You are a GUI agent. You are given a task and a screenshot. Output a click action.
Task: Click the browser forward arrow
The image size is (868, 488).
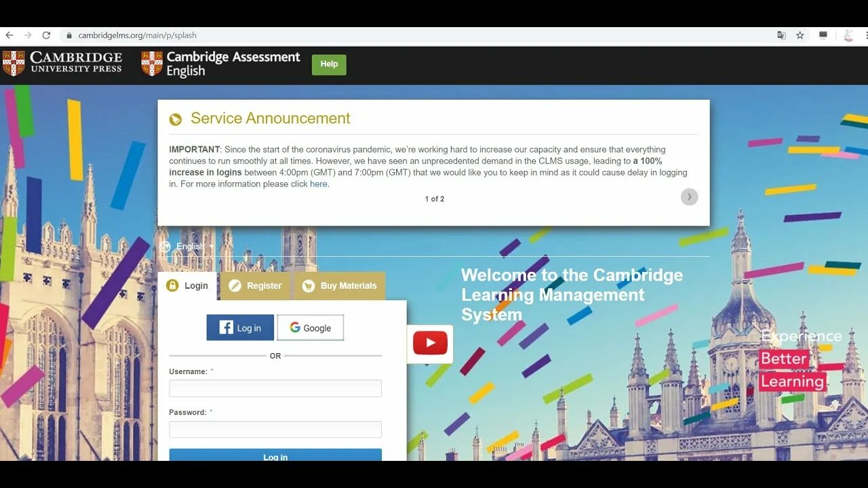pos(28,35)
